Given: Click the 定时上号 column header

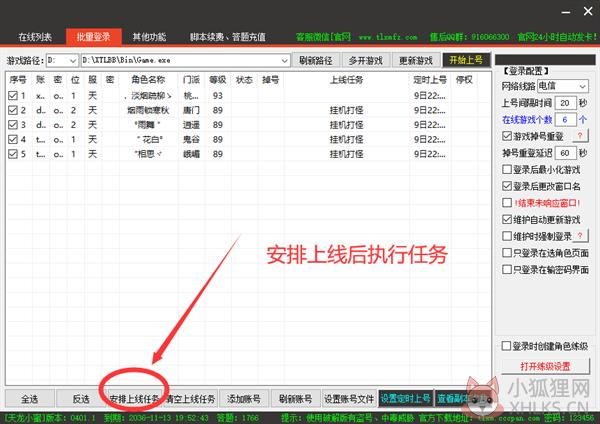Looking at the screenshot, I should click(430, 80).
